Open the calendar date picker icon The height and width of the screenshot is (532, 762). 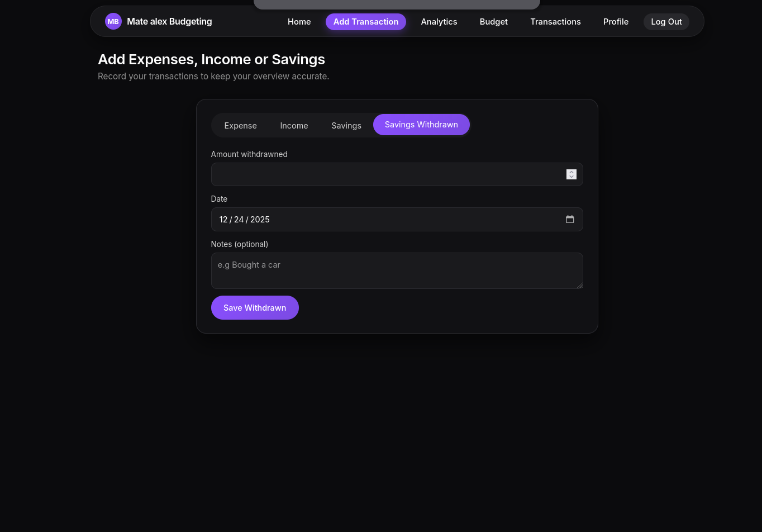[570, 220]
